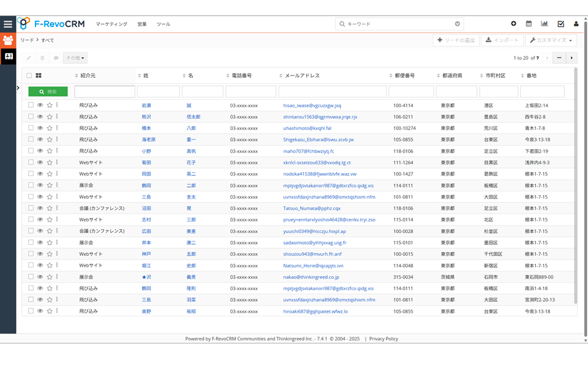Viewport: 588px width, 368px height.
Task: Click the list vertical scrollbar
Action: (x=576, y=186)
